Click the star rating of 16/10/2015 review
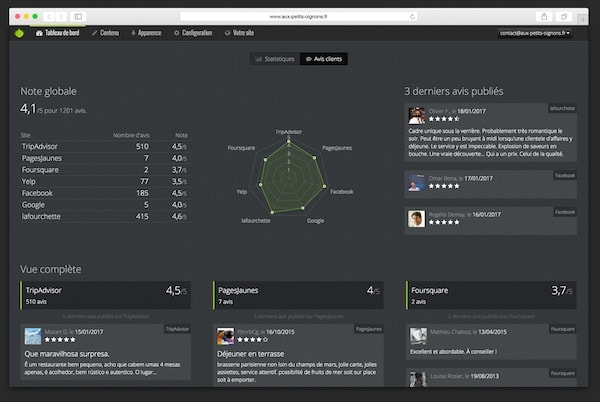This screenshot has width=600, height=402. pyautogui.click(x=253, y=340)
